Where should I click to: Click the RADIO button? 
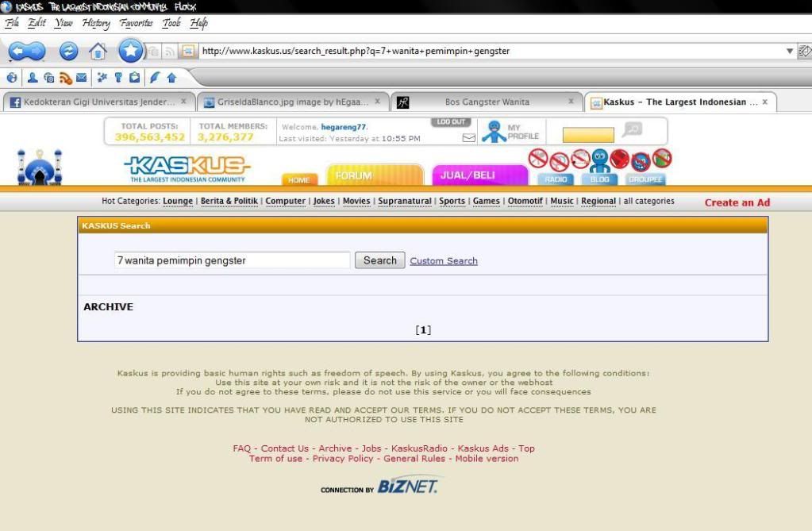[x=556, y=179]
